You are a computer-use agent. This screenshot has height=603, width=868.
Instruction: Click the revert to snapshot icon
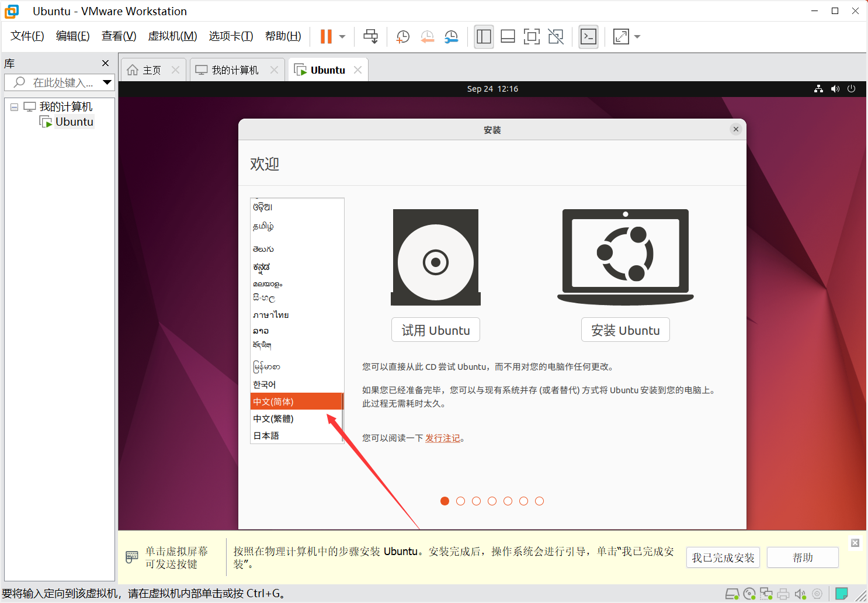427,37
